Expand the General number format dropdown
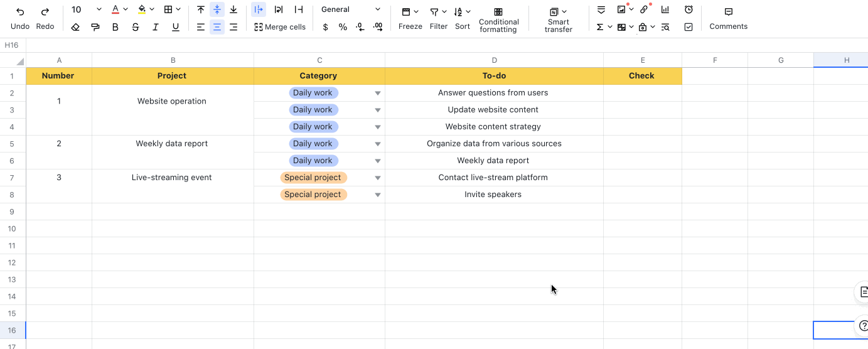 tap(377, 9)
